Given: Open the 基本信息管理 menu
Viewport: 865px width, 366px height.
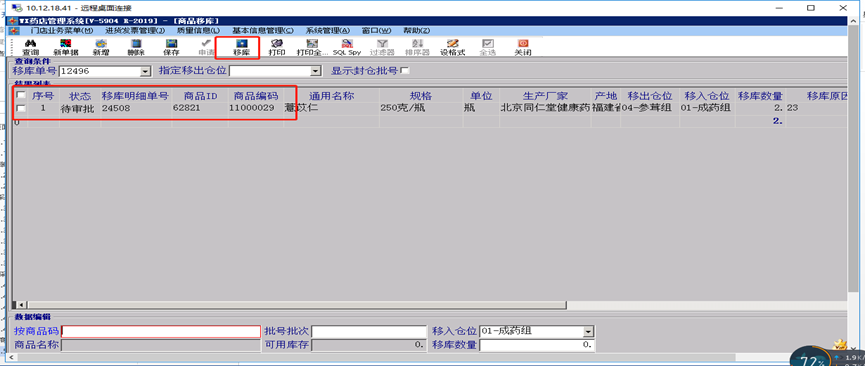Looking at the screenshot, I should (x=263, y=30).
